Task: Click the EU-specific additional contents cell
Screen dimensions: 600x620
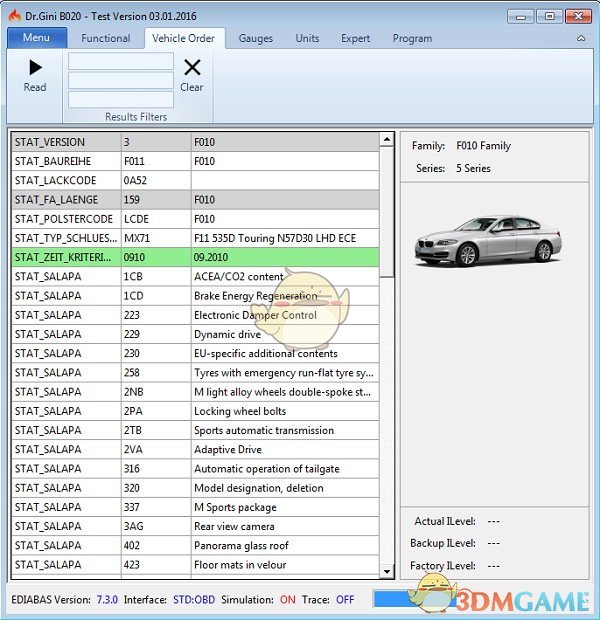Action: point(285,353)
